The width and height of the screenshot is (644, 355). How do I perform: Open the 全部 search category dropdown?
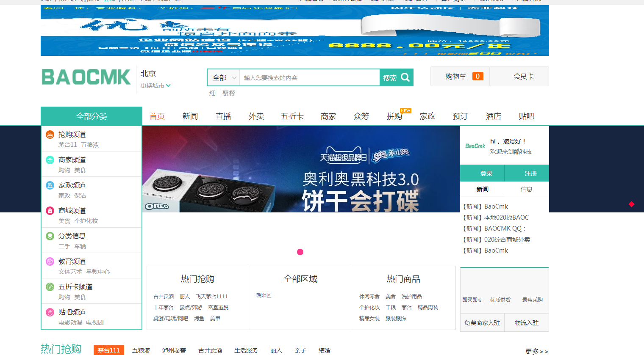(224, 78)
